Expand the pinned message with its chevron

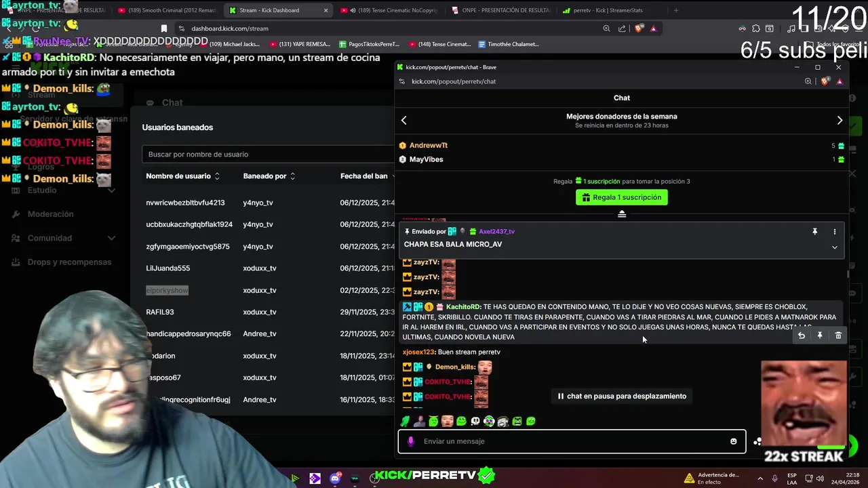point(835,247)
